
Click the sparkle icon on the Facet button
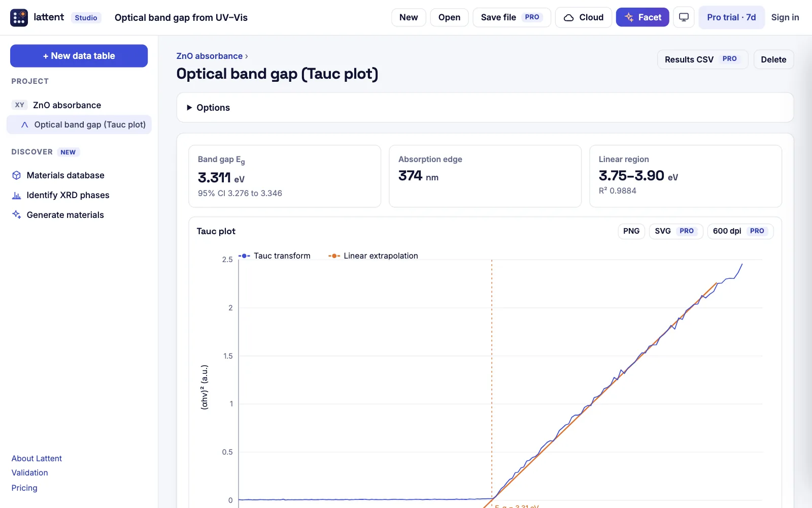[x=629, y=17]
